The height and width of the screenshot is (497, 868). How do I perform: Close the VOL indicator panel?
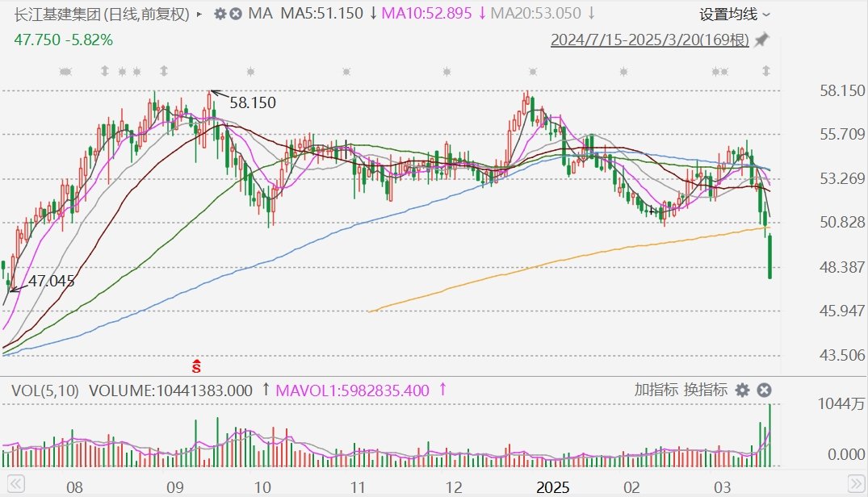[x=764, y=390]
